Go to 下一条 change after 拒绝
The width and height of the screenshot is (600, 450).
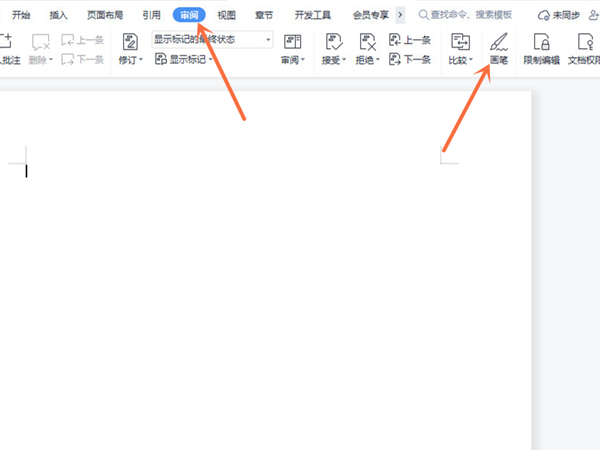[x=410, y=60]
